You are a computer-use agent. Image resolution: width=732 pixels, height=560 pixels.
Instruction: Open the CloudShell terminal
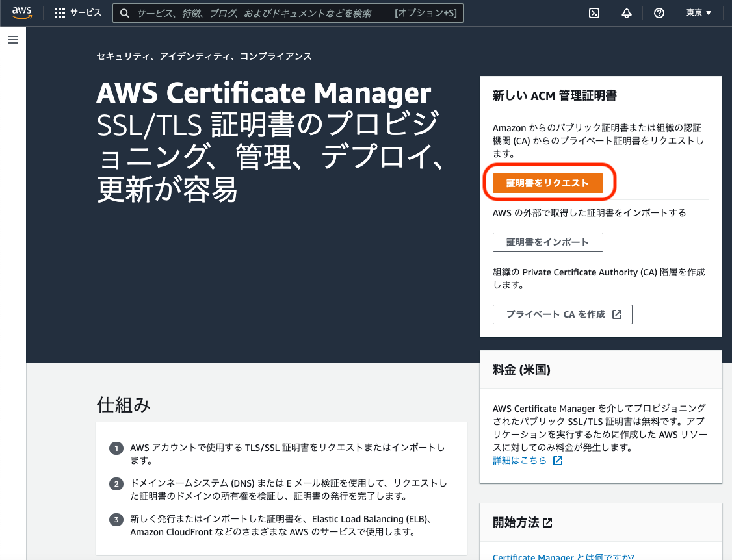[x=594, y=12]
